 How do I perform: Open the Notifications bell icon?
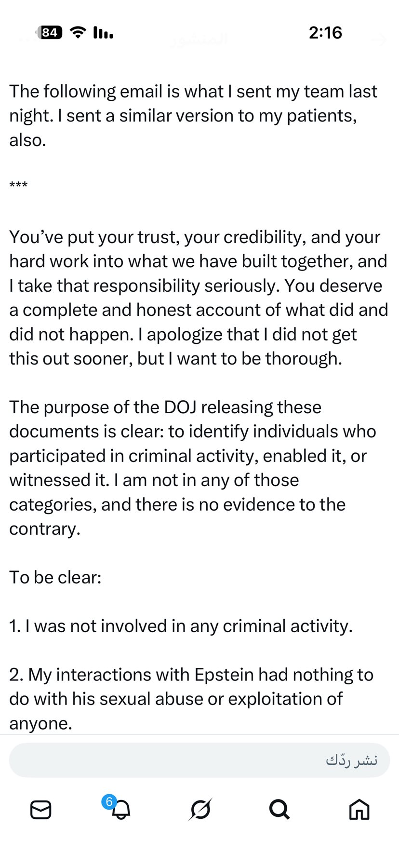pyautogui.click(x=121, y=810)
